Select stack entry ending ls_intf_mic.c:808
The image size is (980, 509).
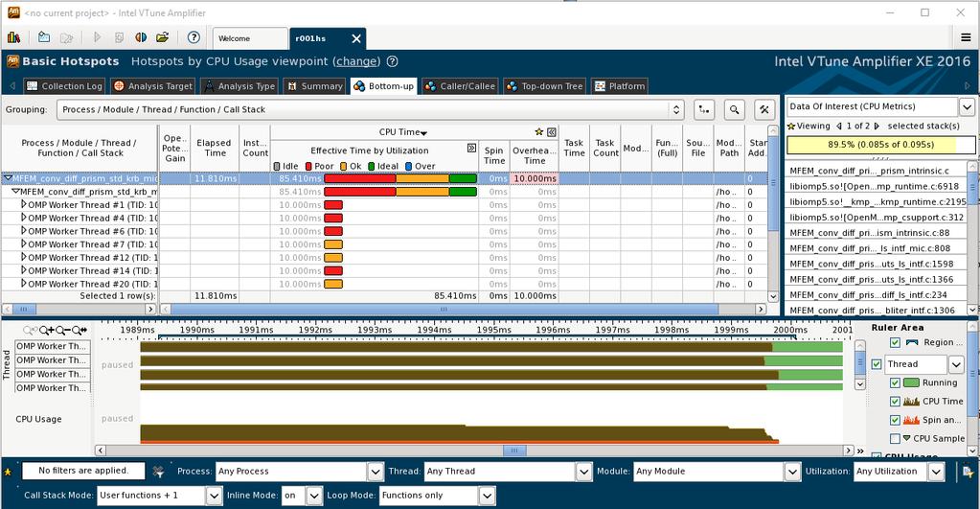pos(875,248)
